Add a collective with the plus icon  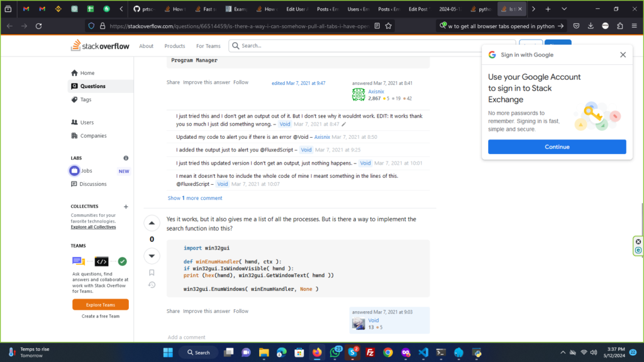pos(126,206)
